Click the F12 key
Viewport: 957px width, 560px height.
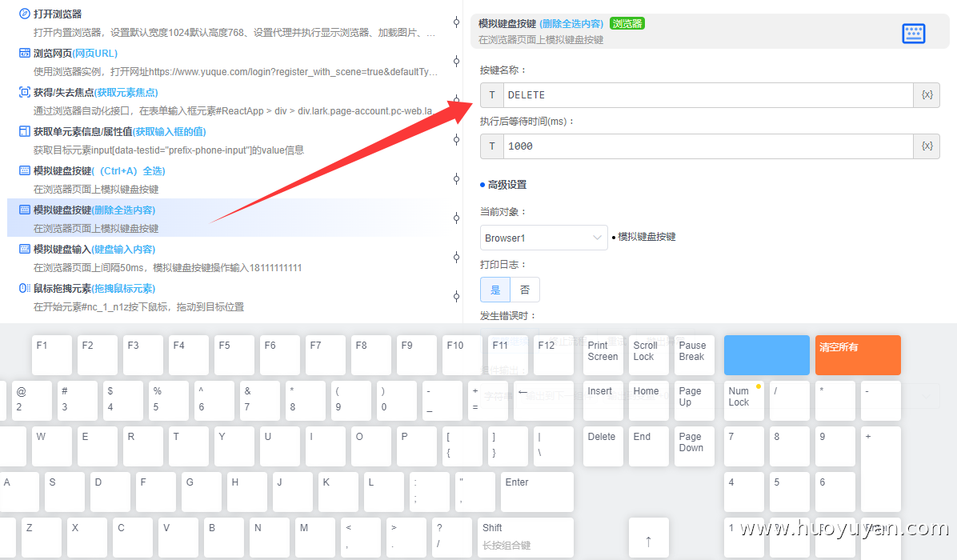[x=554, y=355]
